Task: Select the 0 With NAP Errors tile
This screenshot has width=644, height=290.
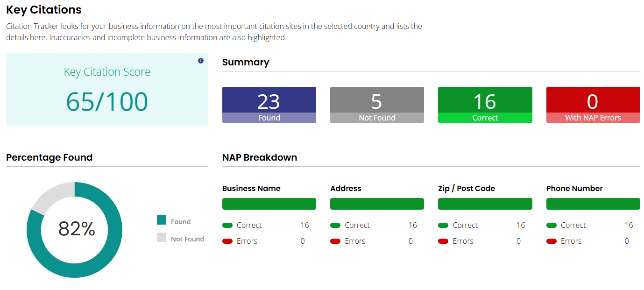Action: [x=593, y=105]
